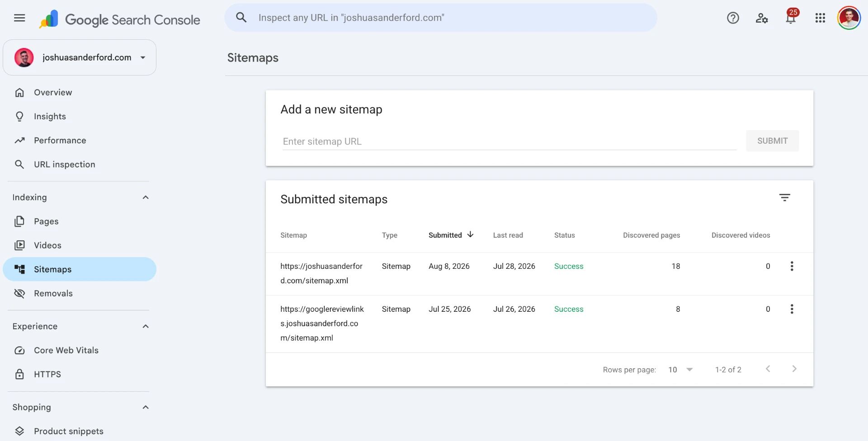Open user and permissions settings icon
Viewport: 868px width, 441px height.
point(762,18)
